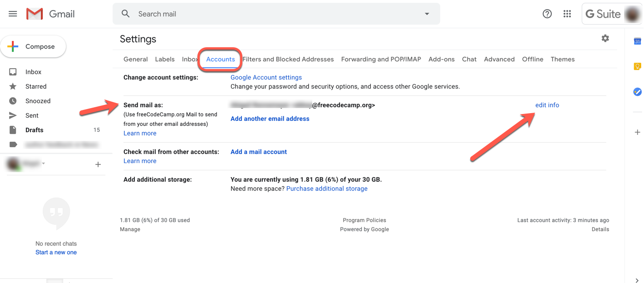The width and height of the screenshot is (644, 283).
Task: Open the Themes settings tab
Action: click(x=562, y=59)
